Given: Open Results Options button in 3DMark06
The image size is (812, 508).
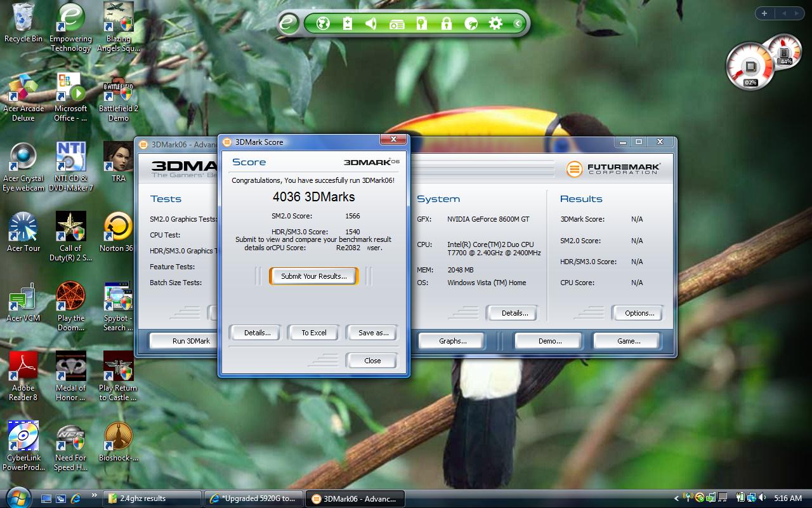Looking at the screenshot, I should [638, 313].
